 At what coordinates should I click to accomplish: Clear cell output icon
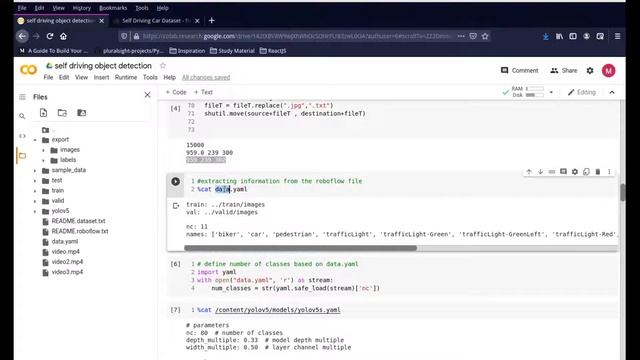(176, 206)
